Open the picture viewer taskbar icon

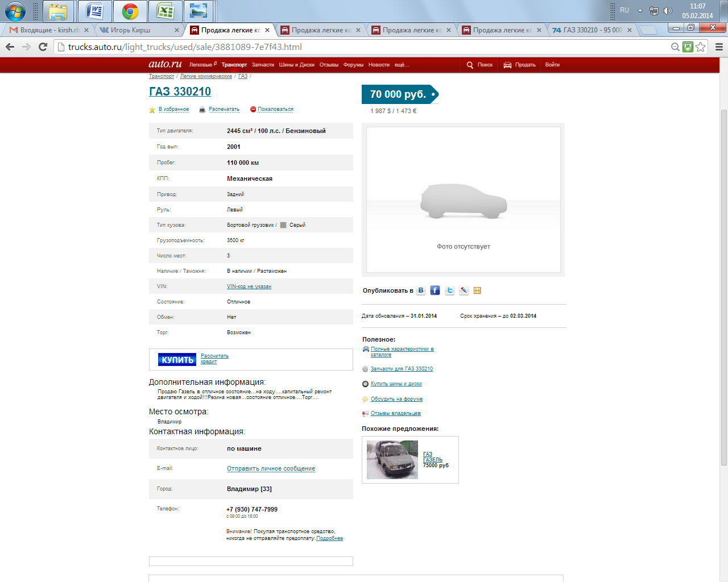tap(198, 11)
